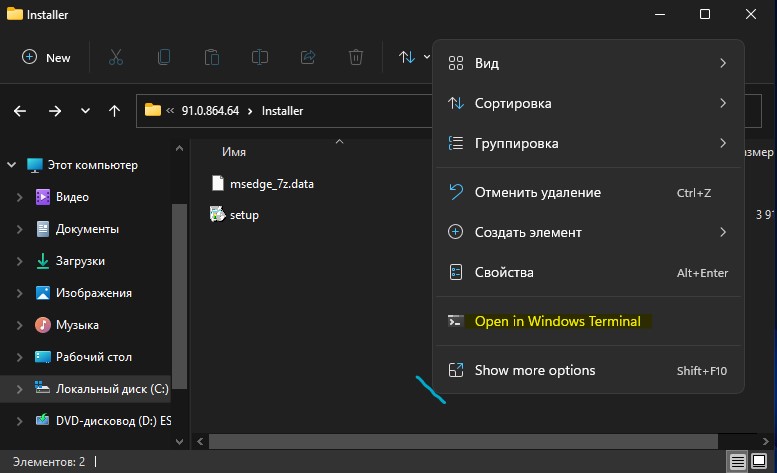Open the Sort arrows dropdown in toolbar
Screen dimensions: 777x473
pyautogui.click(x=414, y=57)
